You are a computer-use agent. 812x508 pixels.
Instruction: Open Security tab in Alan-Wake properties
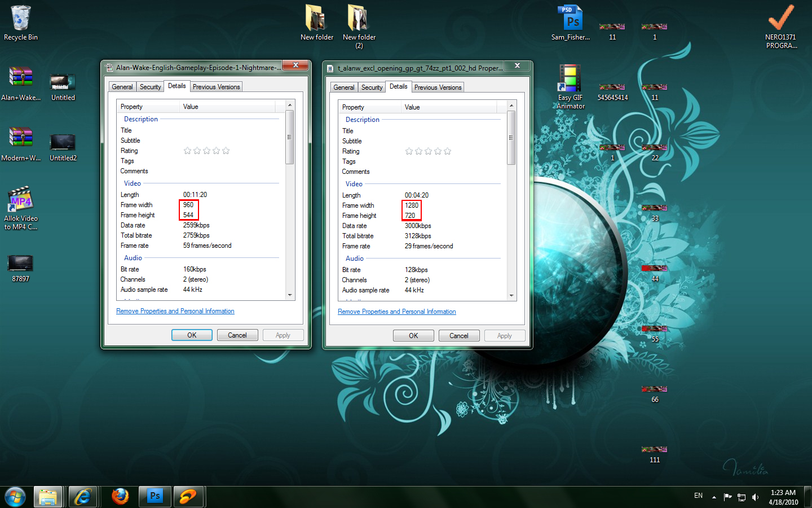pos(150,87)
